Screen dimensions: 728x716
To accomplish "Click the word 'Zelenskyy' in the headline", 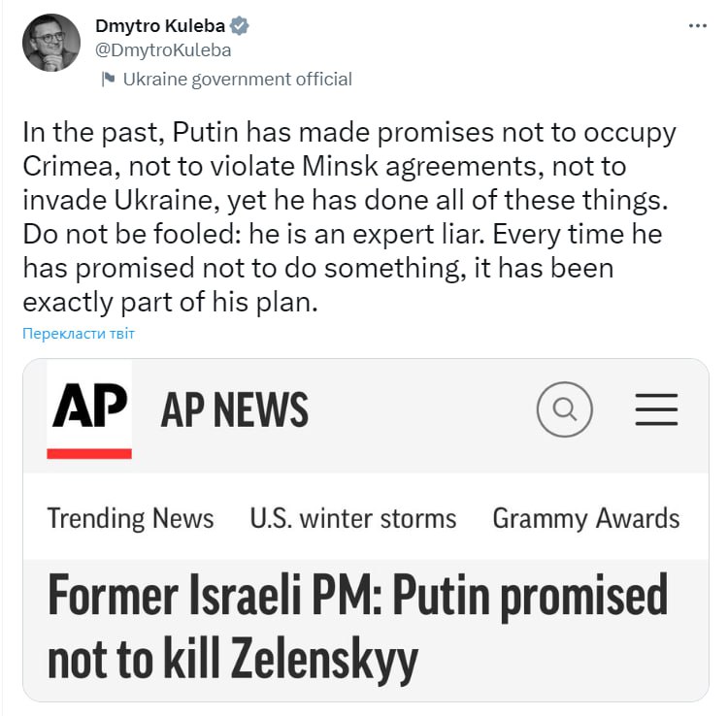I will point(323,658).
